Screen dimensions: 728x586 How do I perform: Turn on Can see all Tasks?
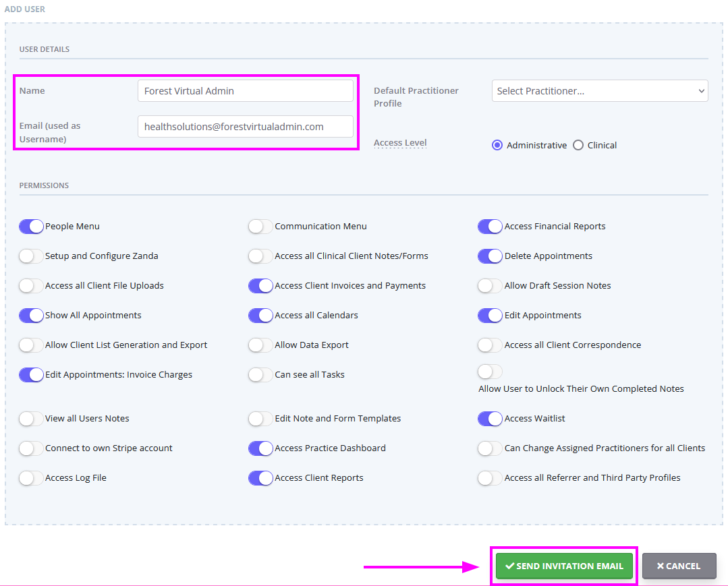[x=260, y=374]
